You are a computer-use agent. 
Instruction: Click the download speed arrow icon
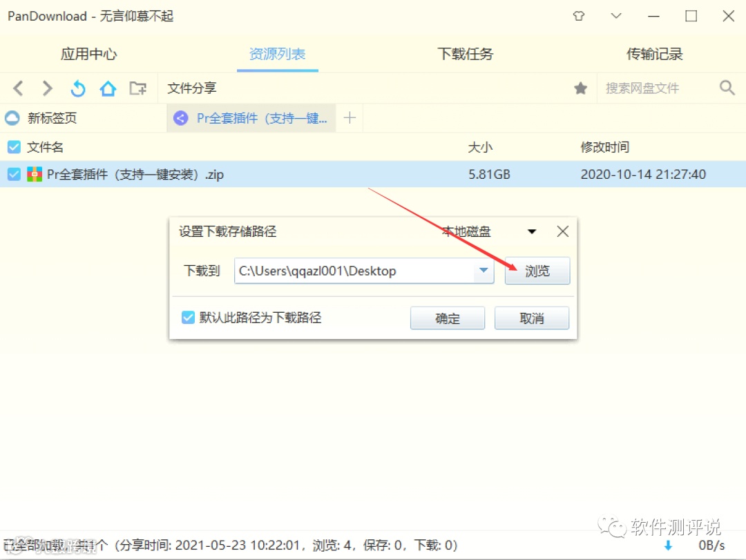pos(668,545)
